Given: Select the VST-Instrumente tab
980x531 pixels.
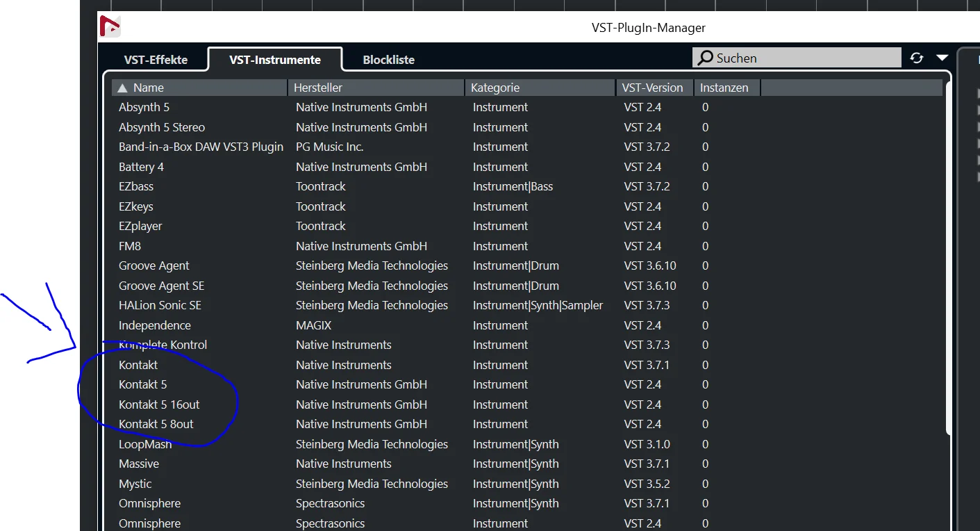Looking at the screenshot, I should [275, 60].
